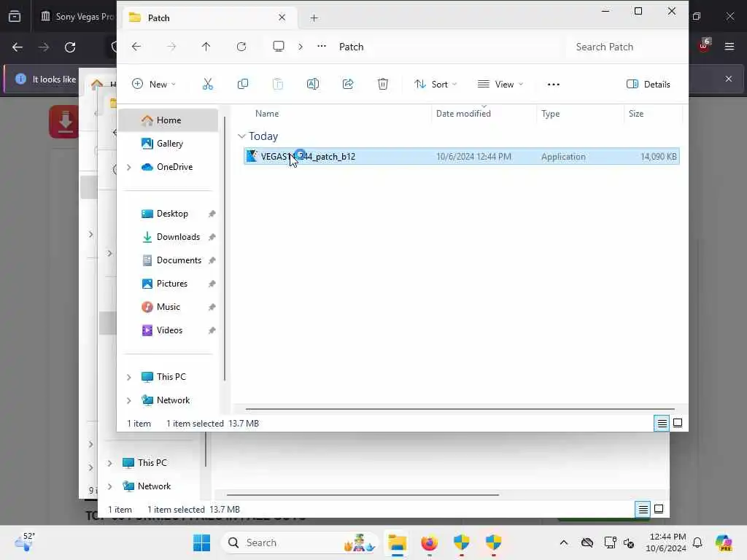Click the PC monitor icon in address bar
Viewport: 747px width, 560px height.
pos(278,47)
